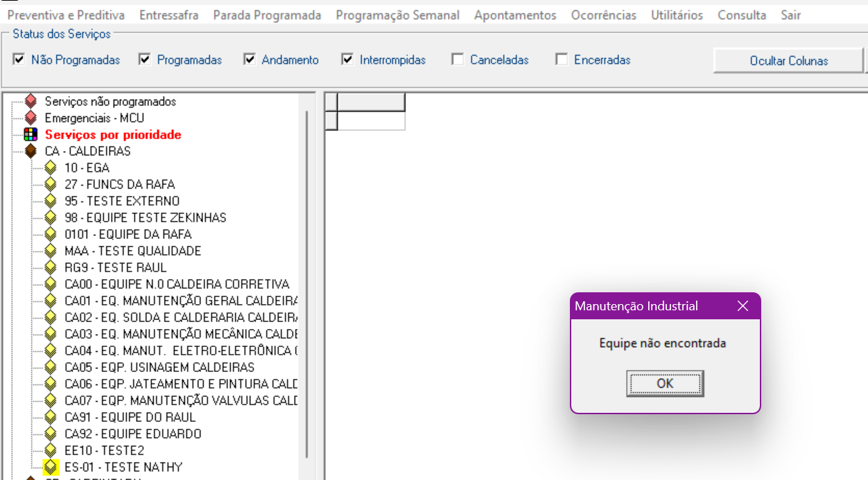Click the colored grid icon for Serviços por prioridade
This screenshot has height=480, width=868.
31,134
